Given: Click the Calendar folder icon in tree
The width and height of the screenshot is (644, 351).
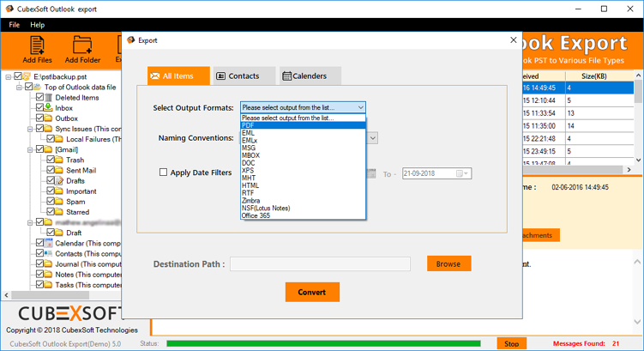Looking at the screenshot, I should 49,244.
